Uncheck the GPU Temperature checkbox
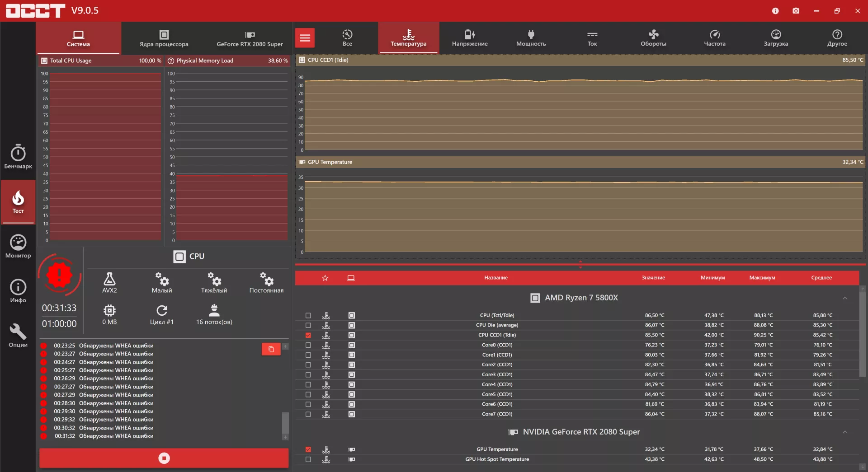Screen dimensions: 868x472 308,449
